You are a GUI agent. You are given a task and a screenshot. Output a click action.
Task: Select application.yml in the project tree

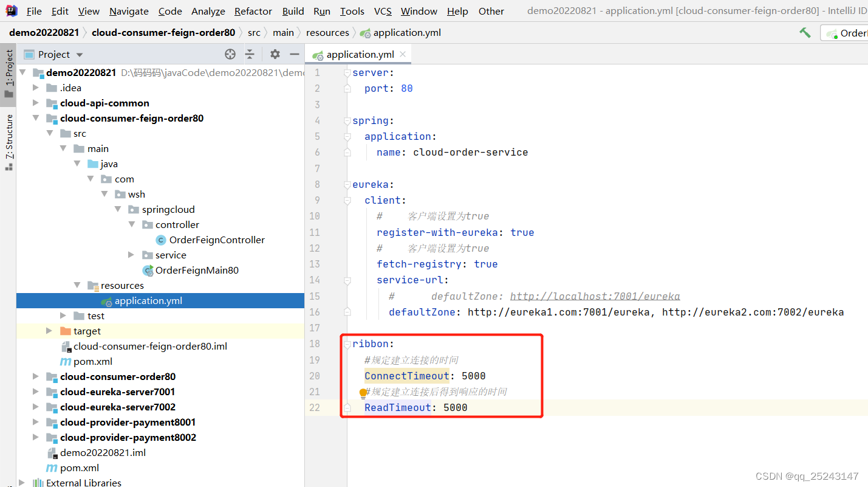point(160,301)
